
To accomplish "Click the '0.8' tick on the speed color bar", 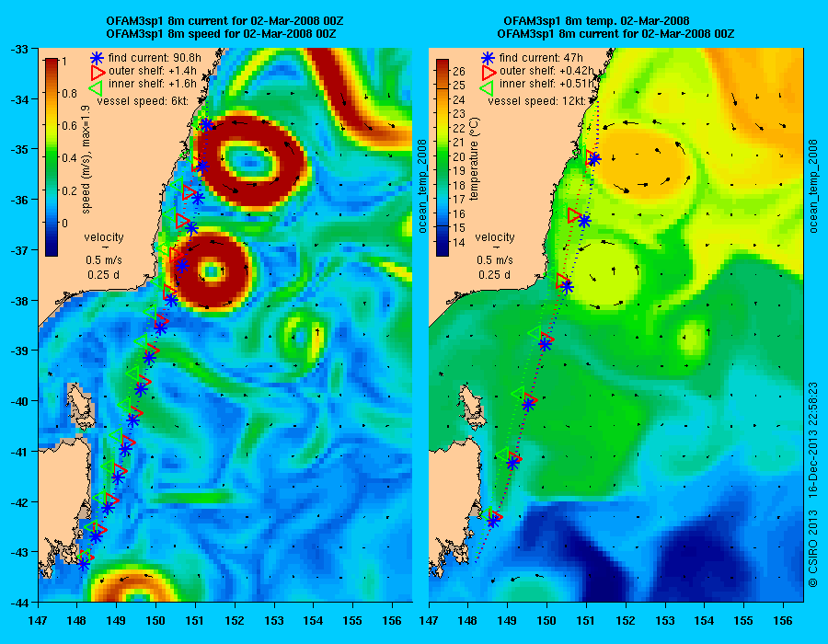I will [x=69, y=94].
